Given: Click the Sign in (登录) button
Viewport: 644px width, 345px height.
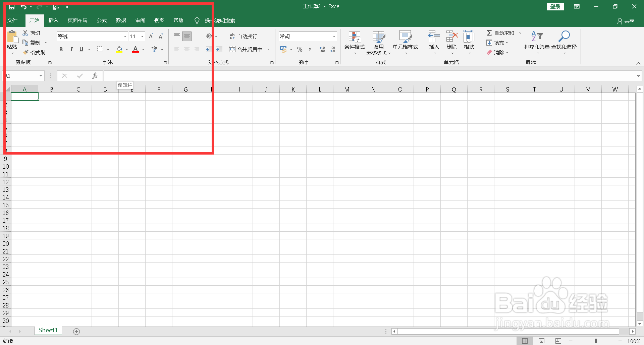Looking at the screenshot, I should pyautogui.click(x=555, y=6).
